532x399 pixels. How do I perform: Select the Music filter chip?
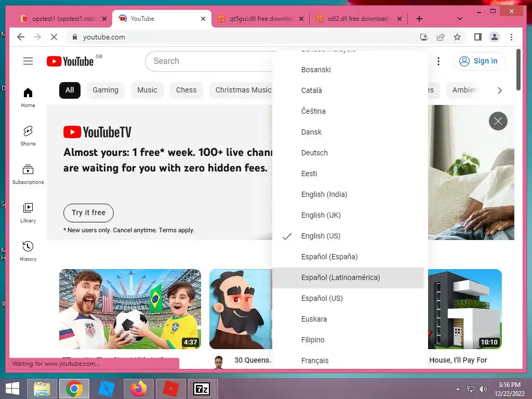(x=147, y=90)
